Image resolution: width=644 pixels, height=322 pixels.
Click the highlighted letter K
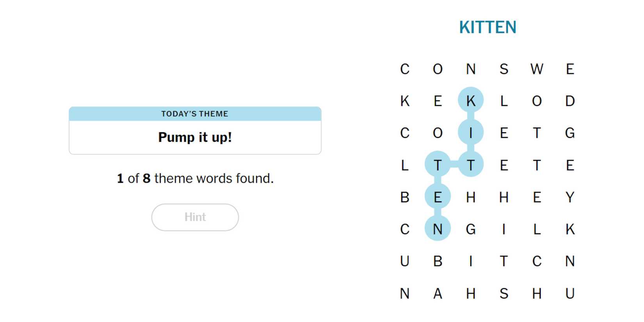coord(471,101)
